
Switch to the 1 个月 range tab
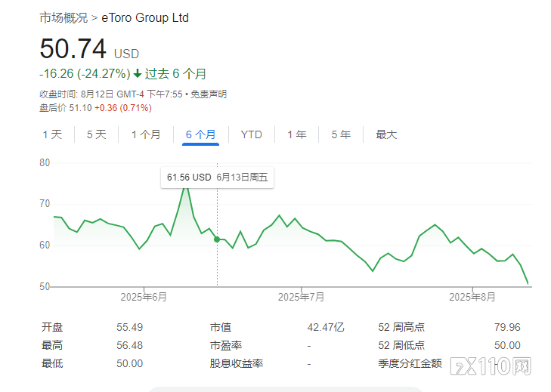[146, 134]
